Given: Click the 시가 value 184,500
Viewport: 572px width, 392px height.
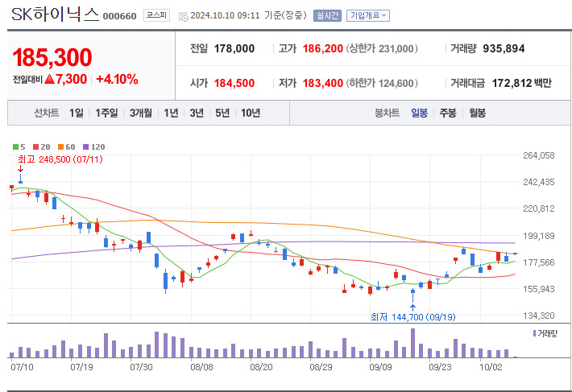Looking at the screenshot, I should pos(234,83).
